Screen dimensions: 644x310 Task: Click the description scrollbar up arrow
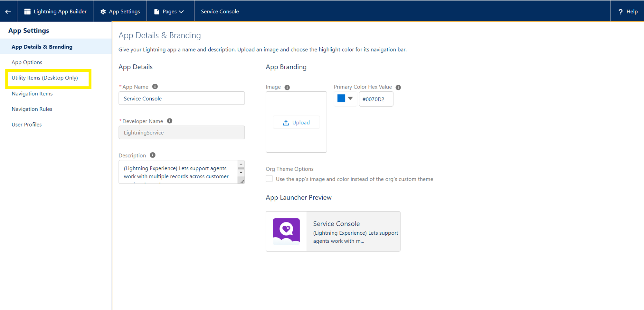coord(241,164)
